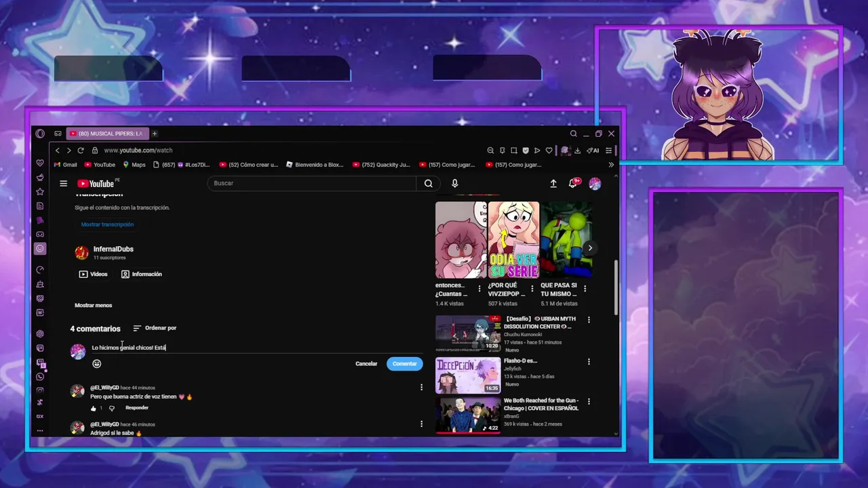The image size is (868, 488).
Task: Open the (52) Cómo crear bookmark
Action: click(x=248, y=165)
